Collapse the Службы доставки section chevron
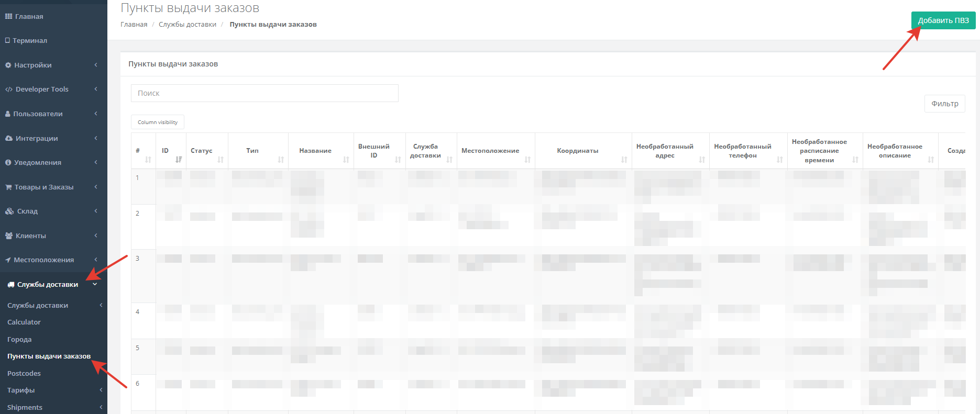 tap(95, 285)
